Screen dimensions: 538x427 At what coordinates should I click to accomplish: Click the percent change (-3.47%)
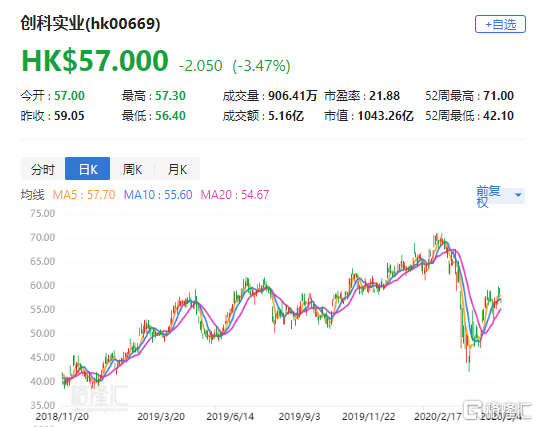coord(261,66)
